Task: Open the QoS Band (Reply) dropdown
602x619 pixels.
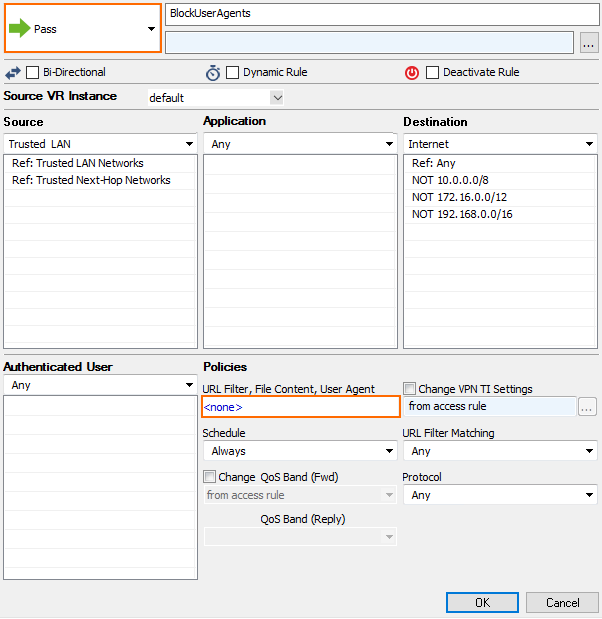Action: 300,537
